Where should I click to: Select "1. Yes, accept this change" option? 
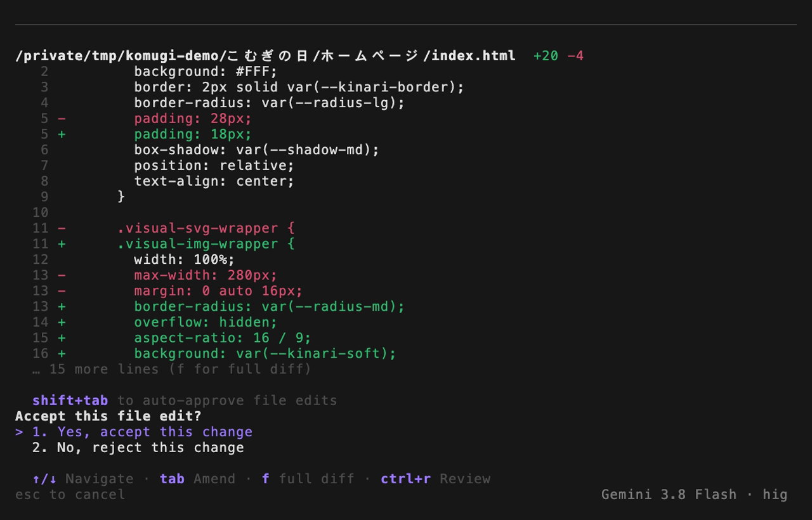[x=142, y=432]
